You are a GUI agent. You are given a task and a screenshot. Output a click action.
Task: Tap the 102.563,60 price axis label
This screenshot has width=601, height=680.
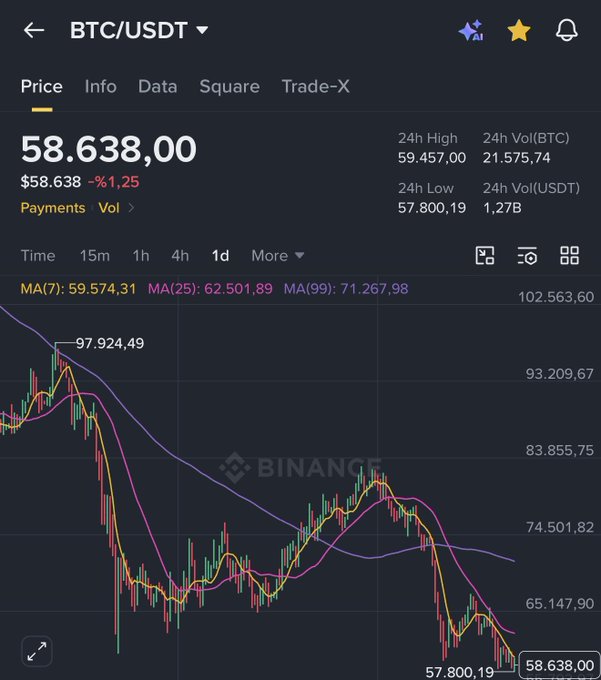point(556,297)
